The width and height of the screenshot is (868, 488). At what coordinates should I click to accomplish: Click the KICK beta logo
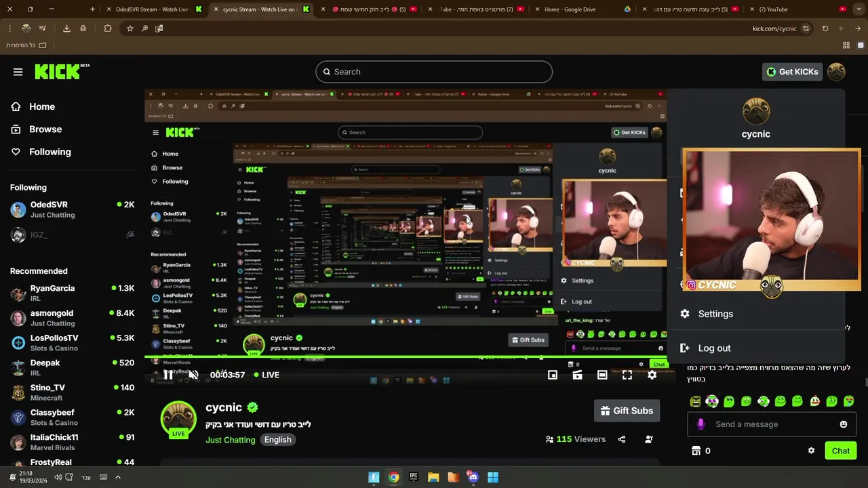pos(62,71)
